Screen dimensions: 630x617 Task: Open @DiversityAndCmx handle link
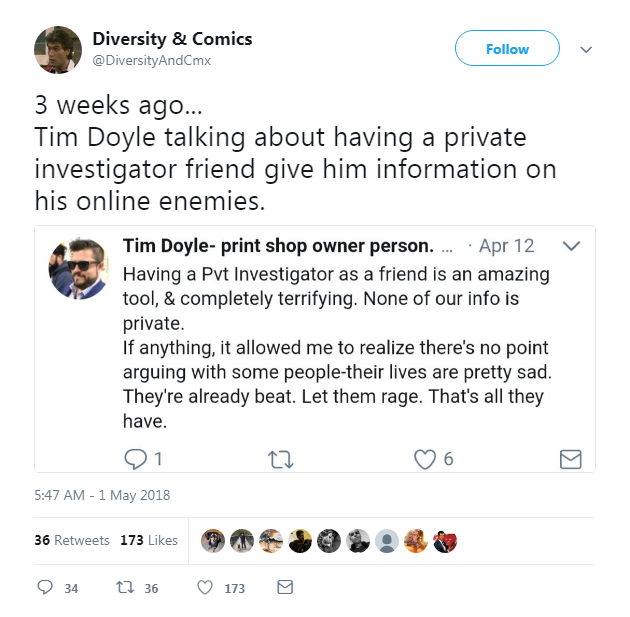click(x=152, y=61)
